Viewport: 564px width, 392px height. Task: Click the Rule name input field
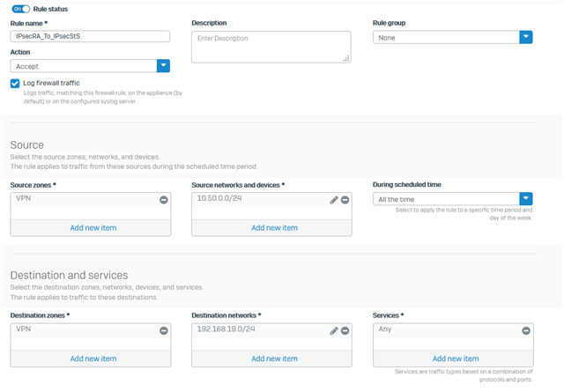click(x=90, y=36)
